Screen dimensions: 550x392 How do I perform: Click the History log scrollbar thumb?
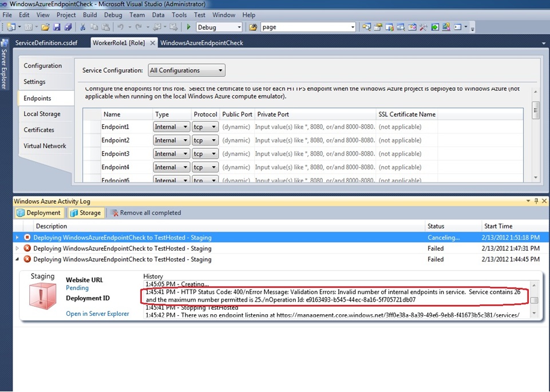pos(534,300)
